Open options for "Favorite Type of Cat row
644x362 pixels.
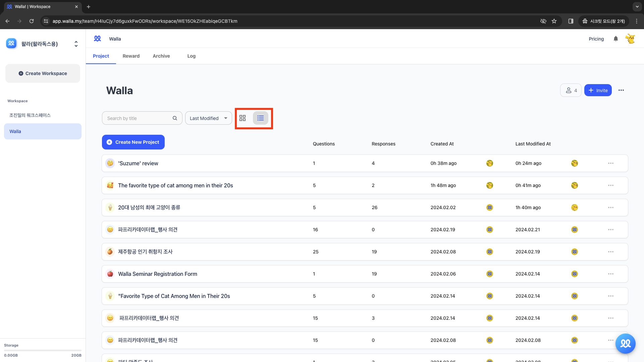611,296
